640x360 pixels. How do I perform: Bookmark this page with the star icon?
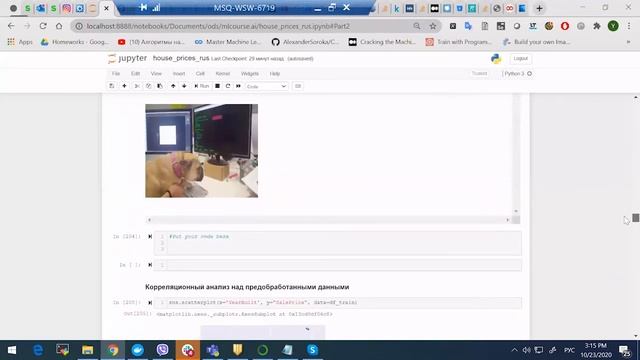[x=433, y=26]
